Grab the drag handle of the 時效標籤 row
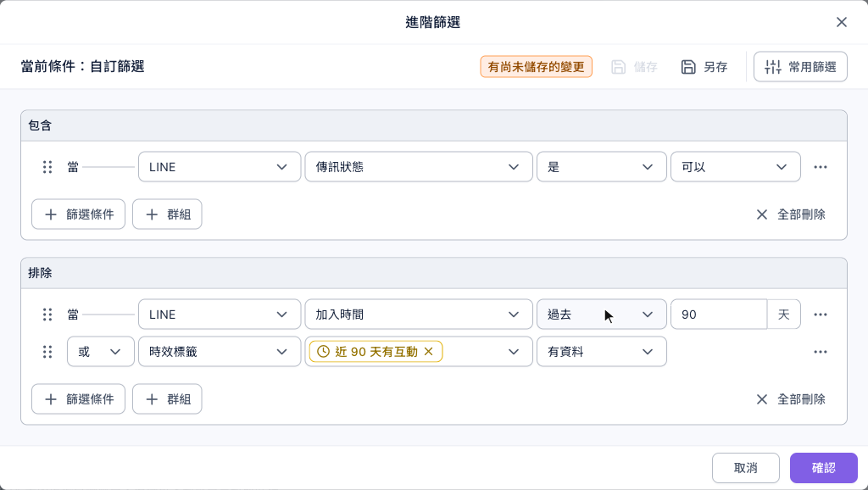 pyautogui.click(x=47, y=352)
